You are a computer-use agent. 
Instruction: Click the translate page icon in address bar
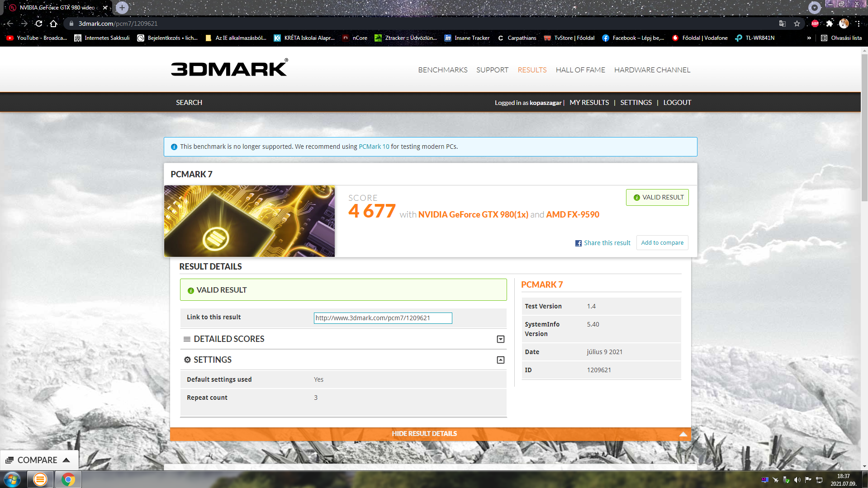pyautogui.click(x=783, y=24)
